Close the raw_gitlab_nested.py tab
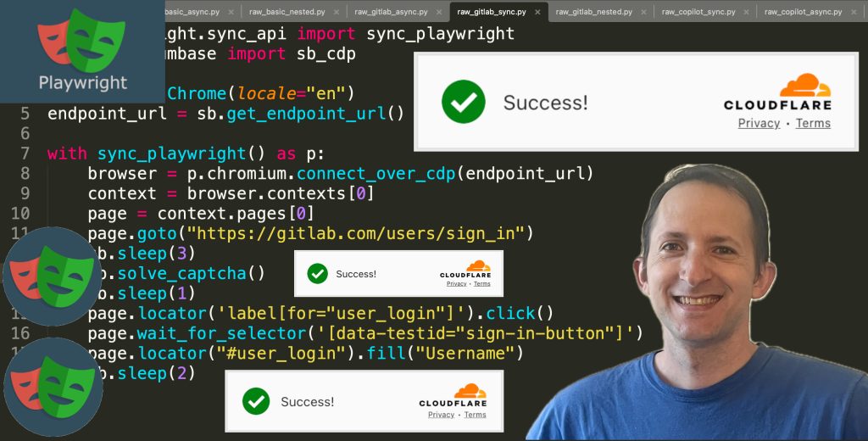The height and width of the screenshot is (441, 868). coord(643,12)
